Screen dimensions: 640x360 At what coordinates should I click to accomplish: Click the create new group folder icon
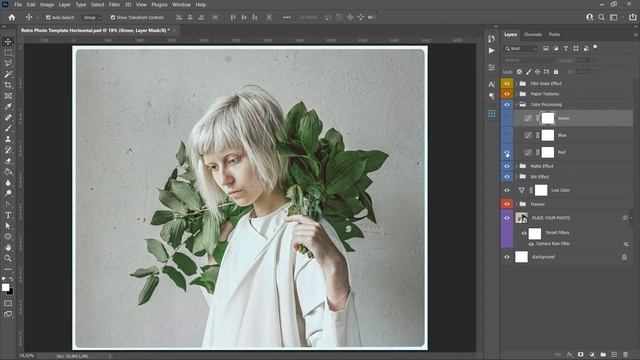pyautogui.click(x=603, y=354)
